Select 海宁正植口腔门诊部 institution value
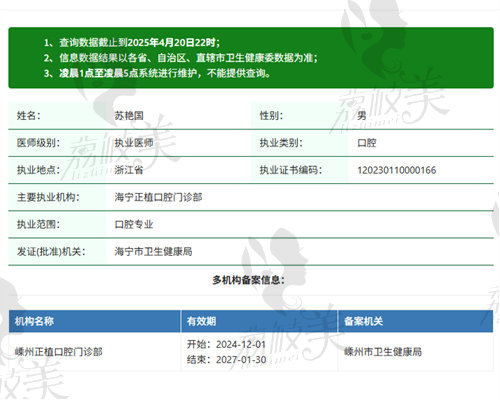 click(158, 197)
